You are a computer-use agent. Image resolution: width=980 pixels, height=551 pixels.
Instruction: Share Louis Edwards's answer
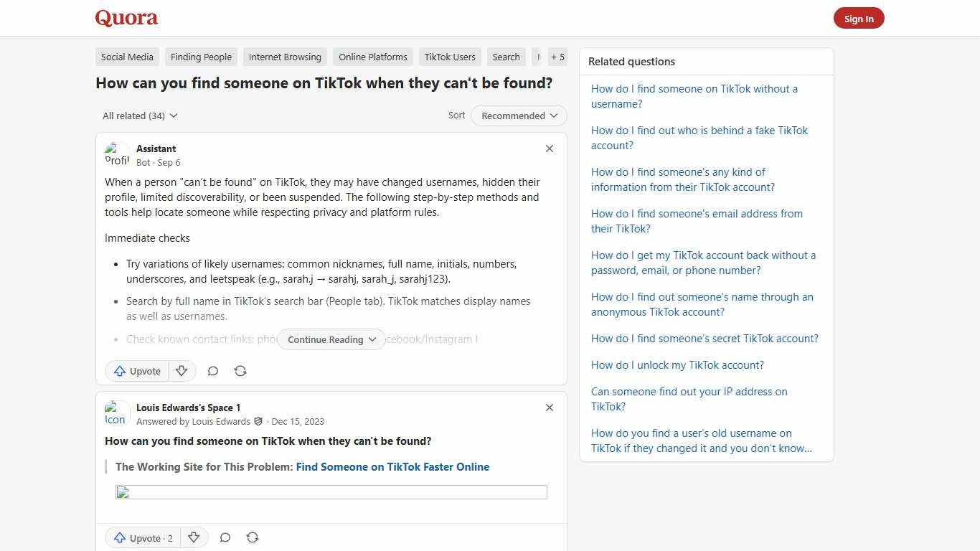(253, 537)
